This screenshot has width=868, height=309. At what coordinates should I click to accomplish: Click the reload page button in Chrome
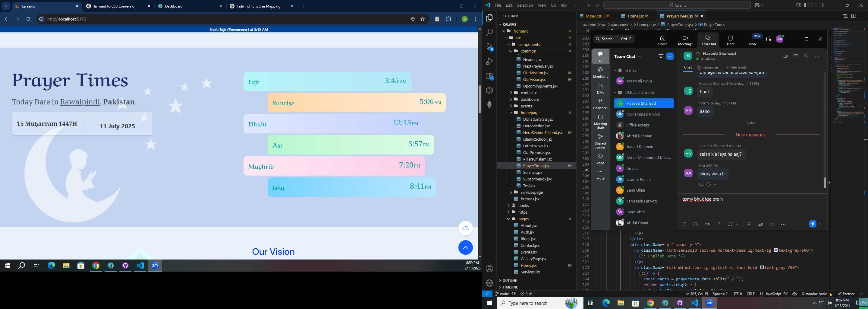click(x=28, y=19)
